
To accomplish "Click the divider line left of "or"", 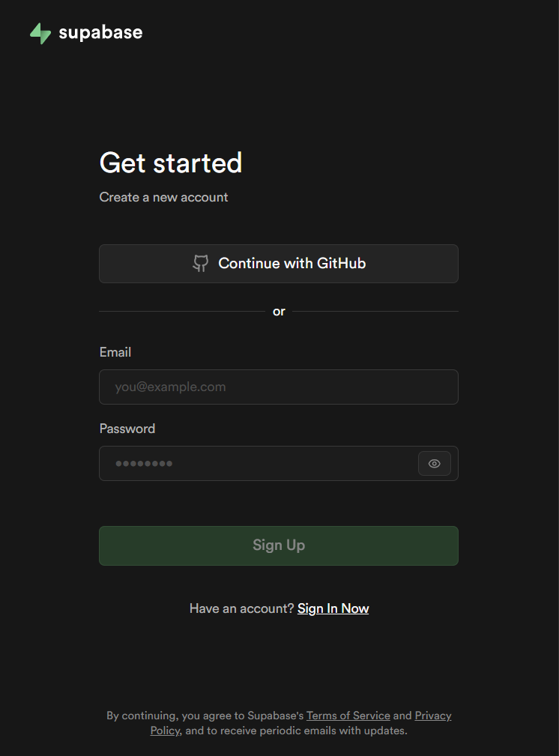I will (181, 311).
